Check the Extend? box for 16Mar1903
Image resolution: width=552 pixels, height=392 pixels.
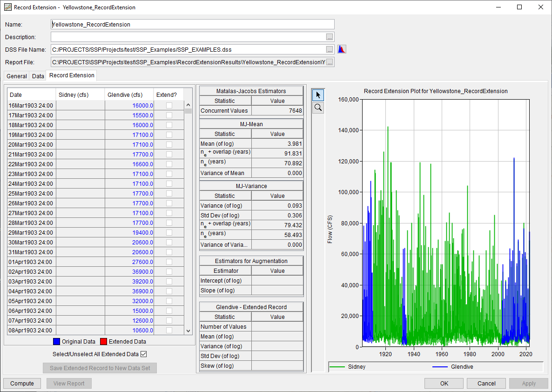click(x=169, y=105)
